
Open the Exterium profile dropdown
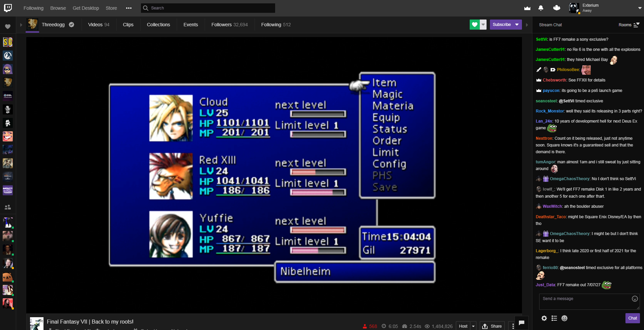point(639,8)
